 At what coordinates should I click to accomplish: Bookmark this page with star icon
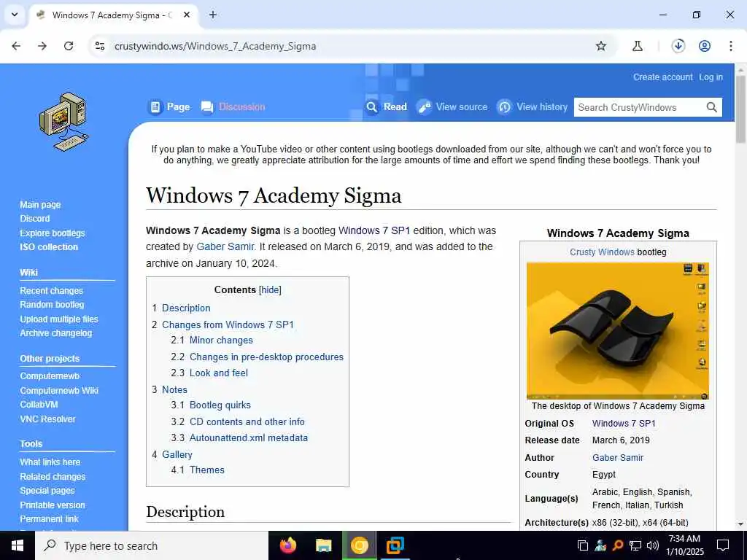601,46
